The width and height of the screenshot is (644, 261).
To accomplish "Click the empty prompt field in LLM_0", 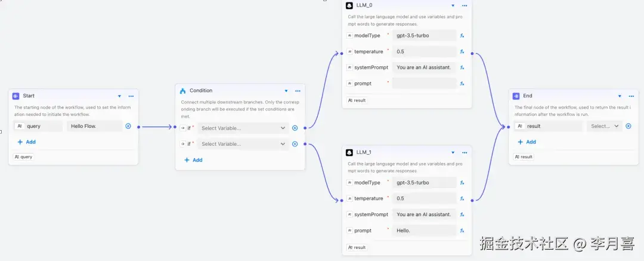I will coord(424,84).
